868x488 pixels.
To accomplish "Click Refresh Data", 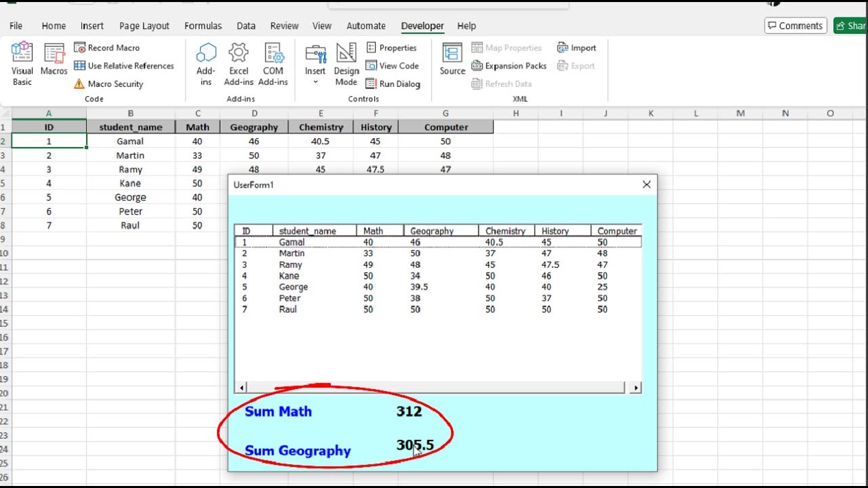I will (x=501, y=84).
